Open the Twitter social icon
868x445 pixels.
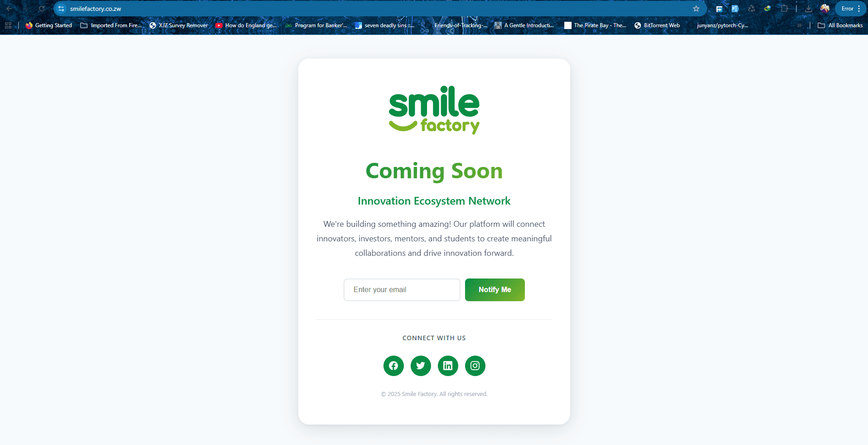[x=421, y=366]
